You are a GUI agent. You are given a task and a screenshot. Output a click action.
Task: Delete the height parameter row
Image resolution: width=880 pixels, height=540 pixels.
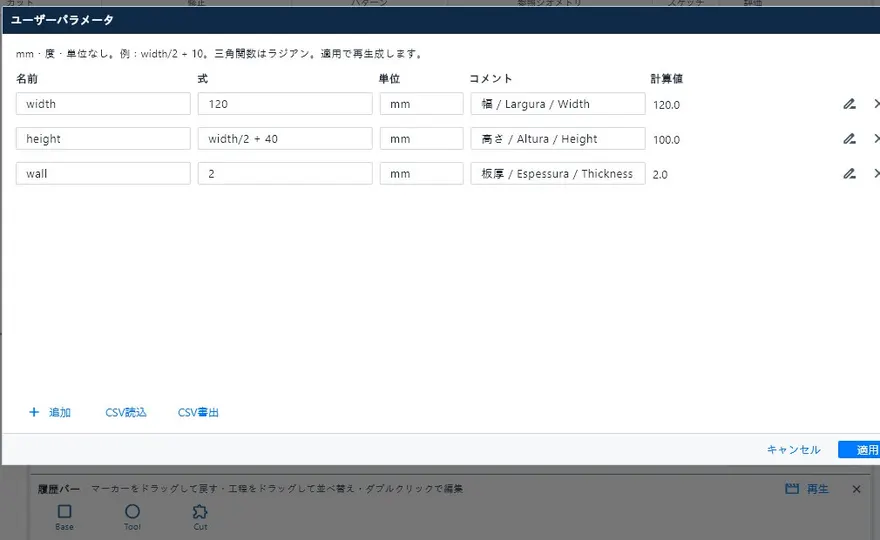pos(876,139)
